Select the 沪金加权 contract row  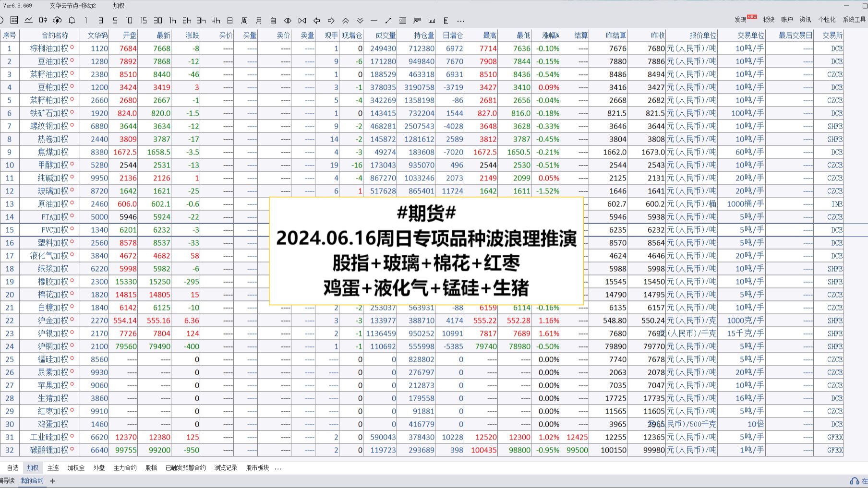tap(422, 321)
